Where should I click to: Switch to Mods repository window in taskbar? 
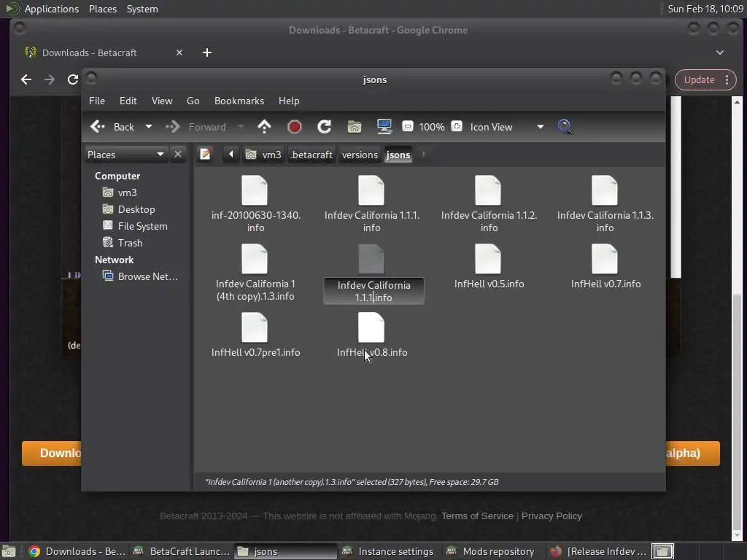[x=490, y=551]
